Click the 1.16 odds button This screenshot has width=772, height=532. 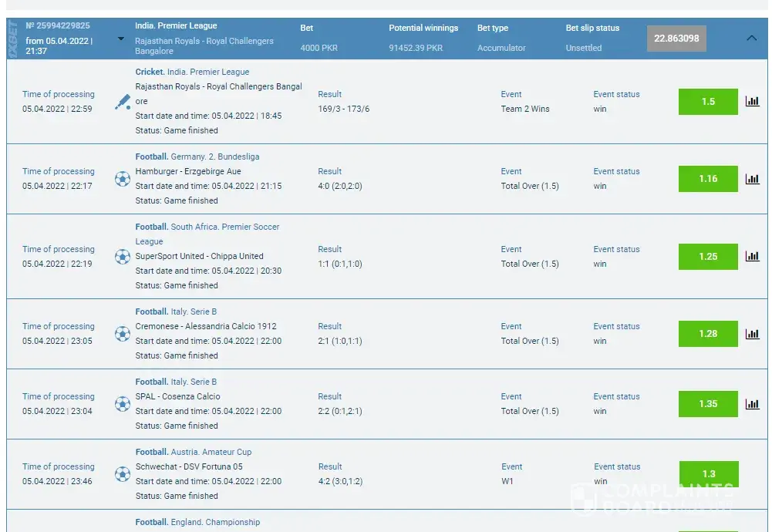tap(708, 179)
